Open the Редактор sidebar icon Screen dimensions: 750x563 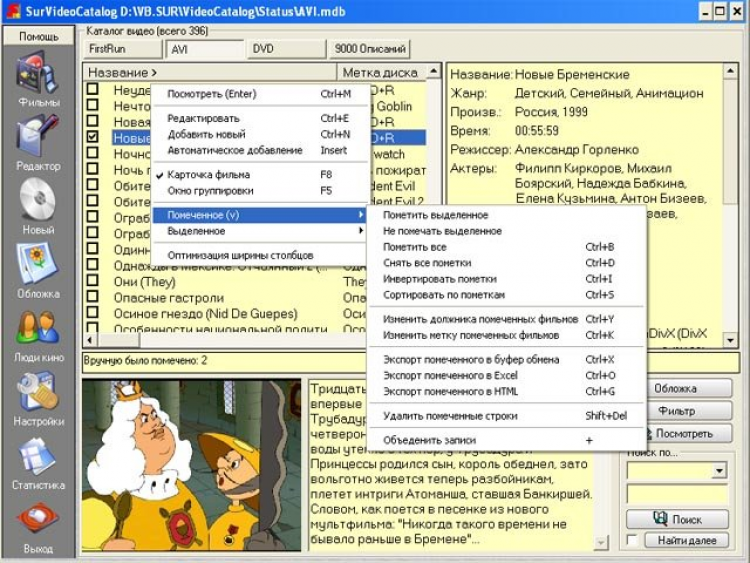pyautogui.click(x=38, y=137)
